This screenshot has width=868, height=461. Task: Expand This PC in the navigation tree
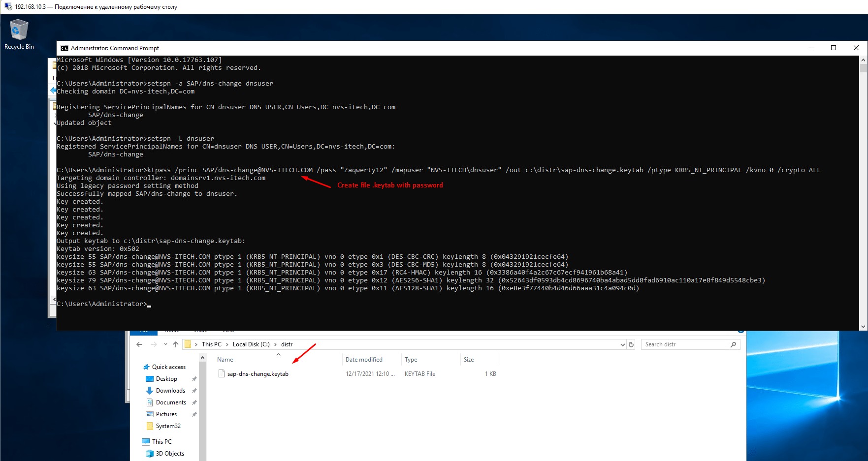[x=140, y=441]
